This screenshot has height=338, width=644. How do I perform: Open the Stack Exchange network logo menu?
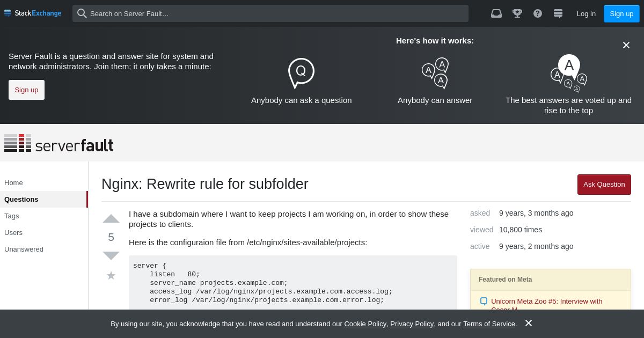point(33,13)
